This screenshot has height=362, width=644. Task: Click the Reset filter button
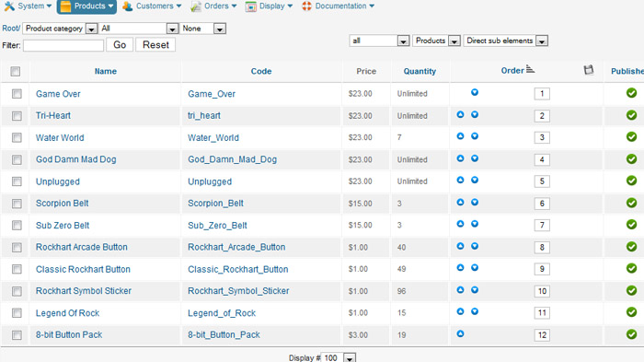pyautogui.click(x=155, y=45)
